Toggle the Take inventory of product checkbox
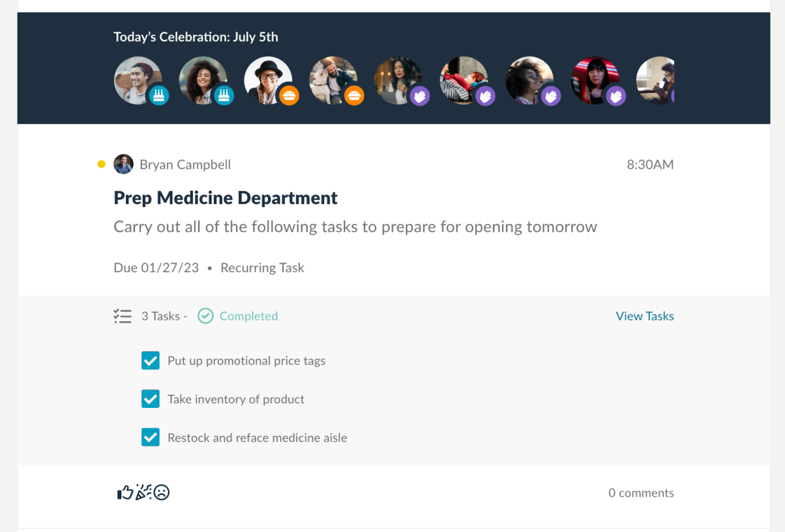Image resolution: width=785 pixels, height=532 pixels. 151,399
